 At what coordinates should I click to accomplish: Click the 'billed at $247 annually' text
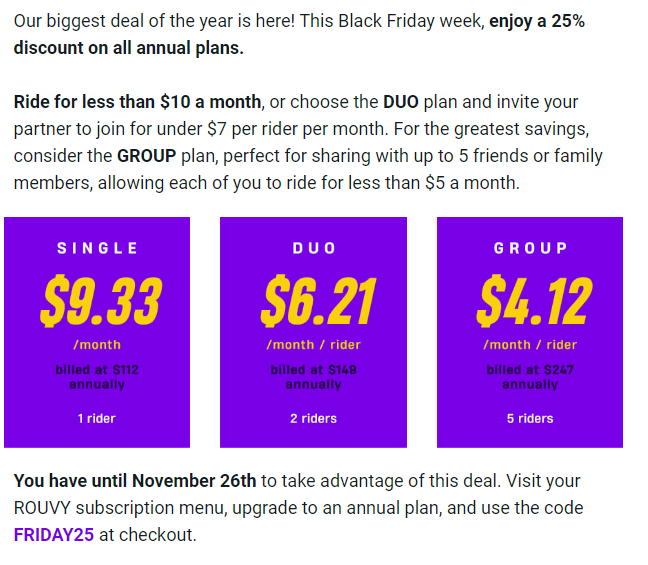530,377
